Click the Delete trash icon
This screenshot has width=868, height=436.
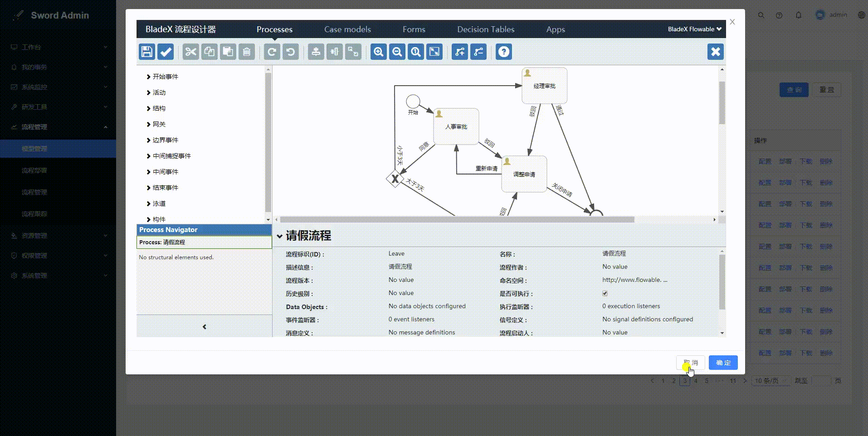click(247, 52)
